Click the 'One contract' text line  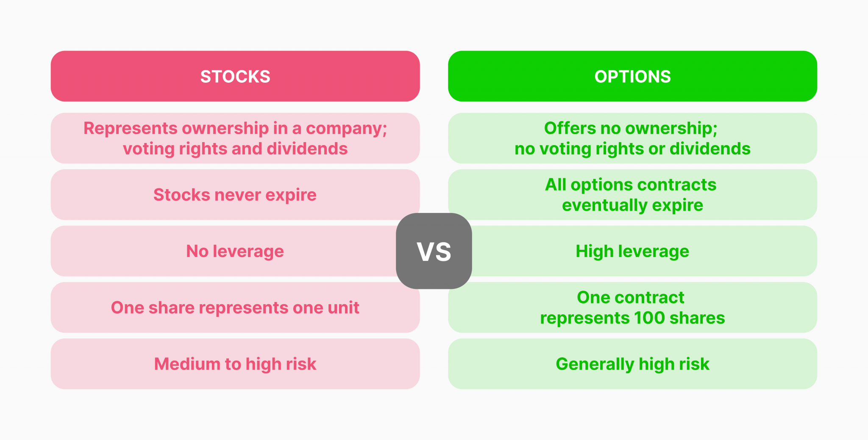pos(631,297)
